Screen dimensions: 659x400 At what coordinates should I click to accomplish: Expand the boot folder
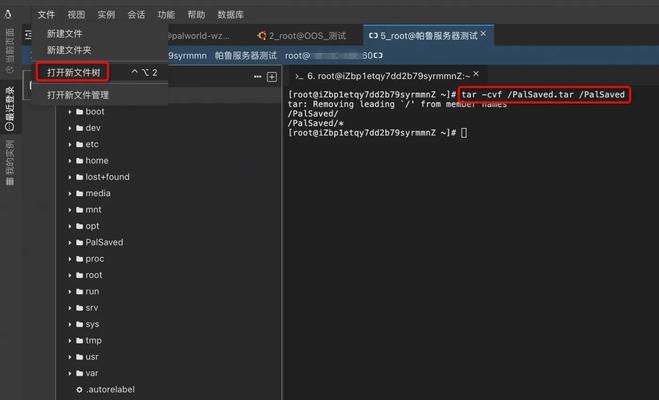tap(70, 112)
